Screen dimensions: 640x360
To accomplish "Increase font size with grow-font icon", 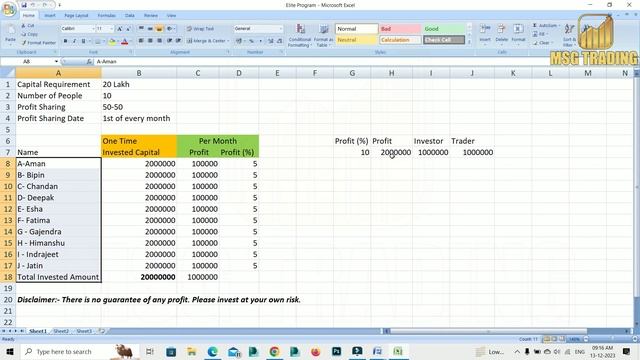I will (120, 29).
